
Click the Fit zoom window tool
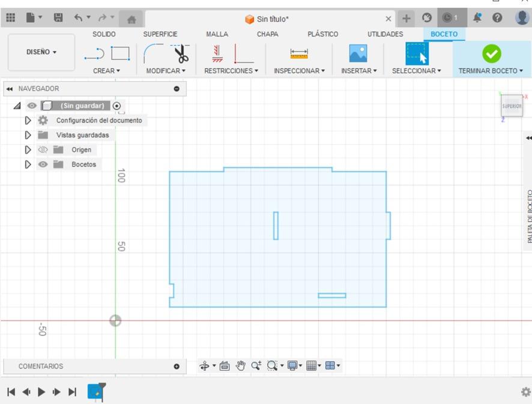pyautogui.click(x=272, y=366)
